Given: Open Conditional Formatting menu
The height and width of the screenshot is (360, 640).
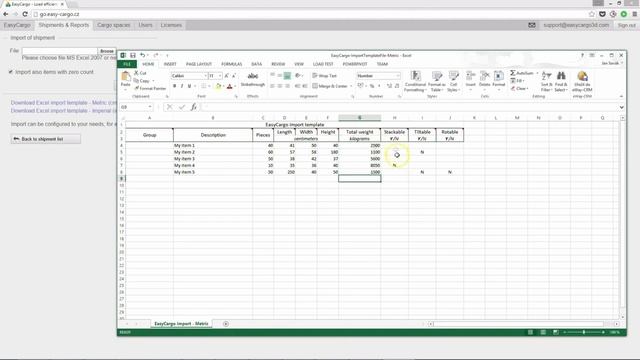Looking at the screenshot, I should tap(415, 81).
